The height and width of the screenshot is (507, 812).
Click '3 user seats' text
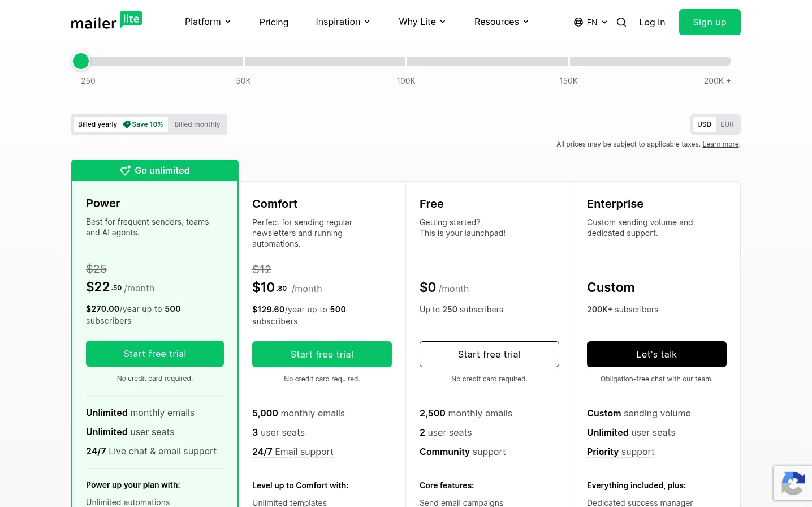(x=278, y=432)
